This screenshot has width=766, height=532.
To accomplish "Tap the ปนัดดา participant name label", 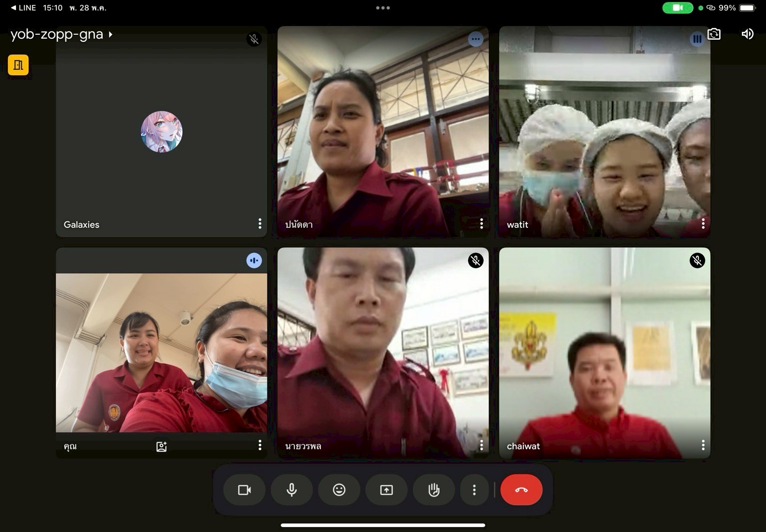I will 299,225.
